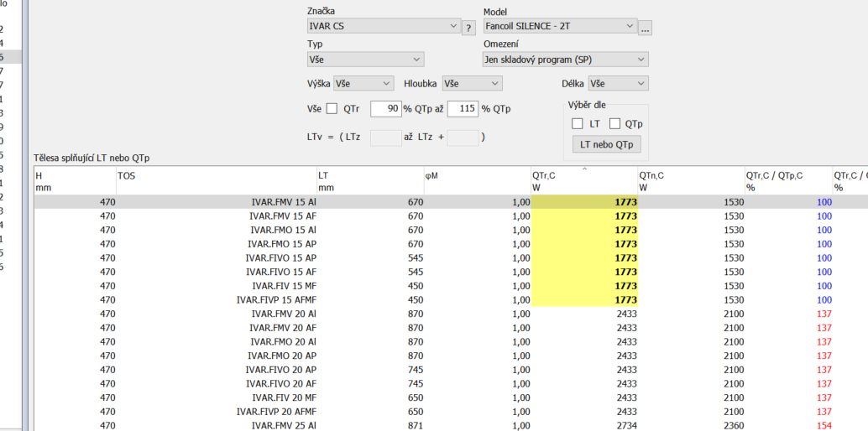Select row IVAR.FMO 15 Al
This screenshot has width=868, height=431.
pos(451,230)
